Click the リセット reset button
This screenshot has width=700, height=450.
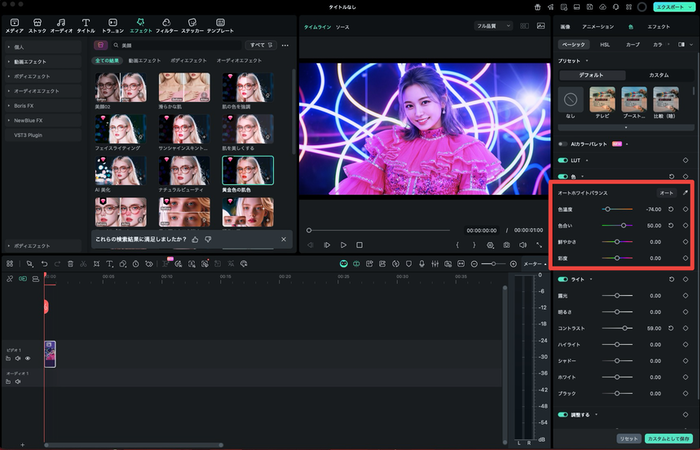tap(629, 439)
